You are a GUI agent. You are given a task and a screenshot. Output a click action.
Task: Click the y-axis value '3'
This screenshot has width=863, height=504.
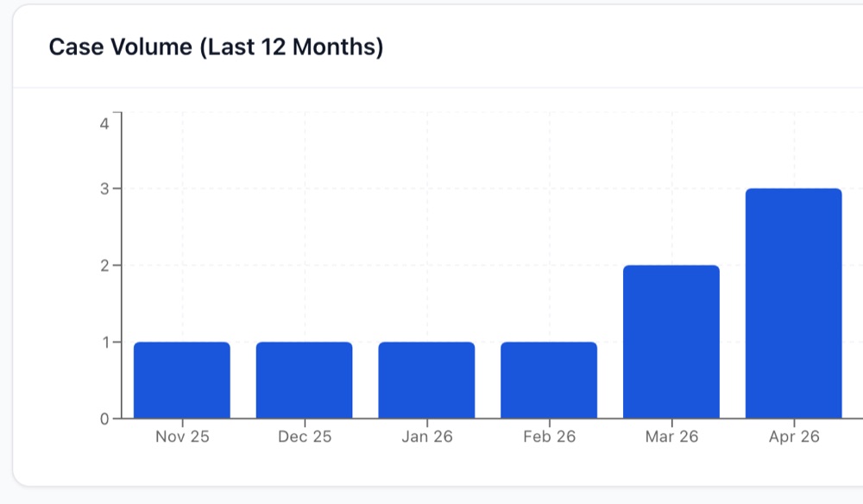104,189
